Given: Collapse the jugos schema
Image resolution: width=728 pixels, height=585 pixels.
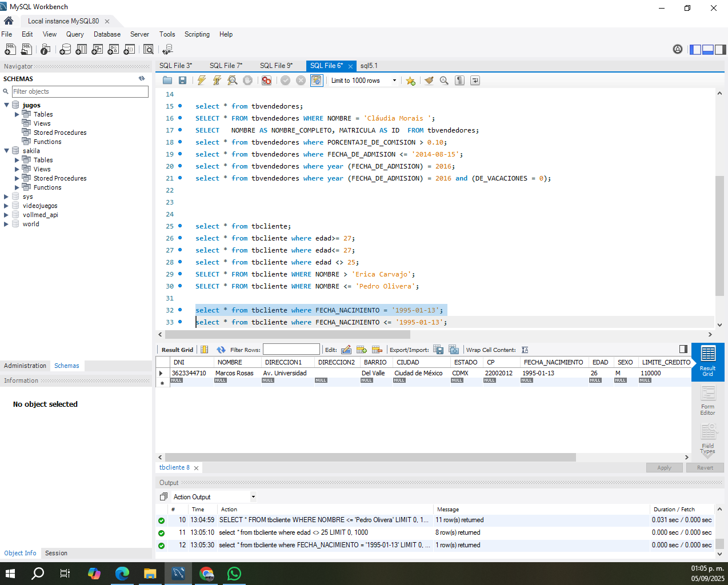Looking at the screenshot, I should click(7, 105).
